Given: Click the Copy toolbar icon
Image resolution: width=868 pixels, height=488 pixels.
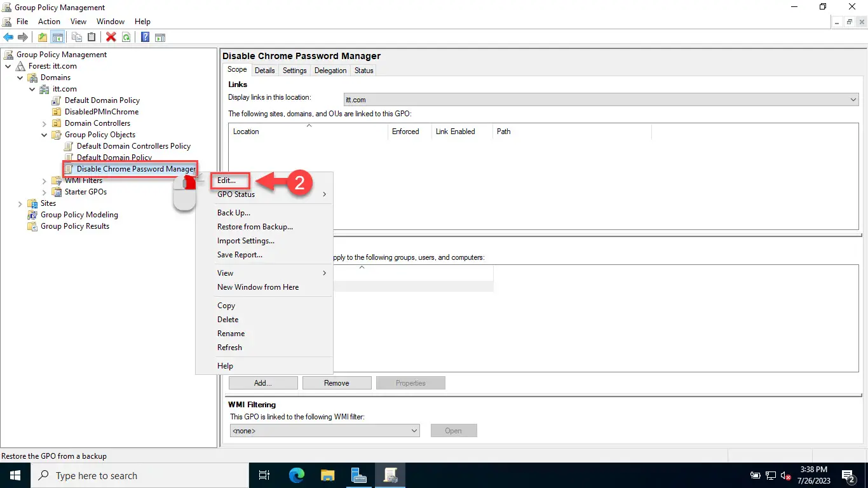Looking at the screenshot, I should click(77, 37).
